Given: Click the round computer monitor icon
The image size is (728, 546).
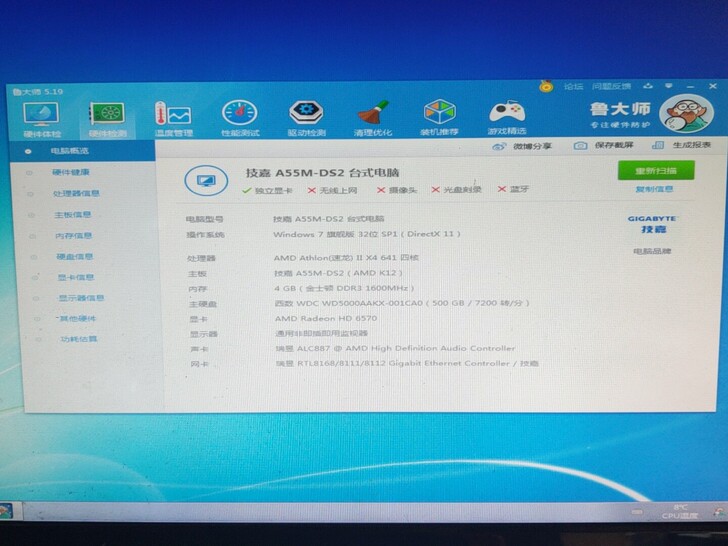Looking at the screenshot, I should coord(206,180).
